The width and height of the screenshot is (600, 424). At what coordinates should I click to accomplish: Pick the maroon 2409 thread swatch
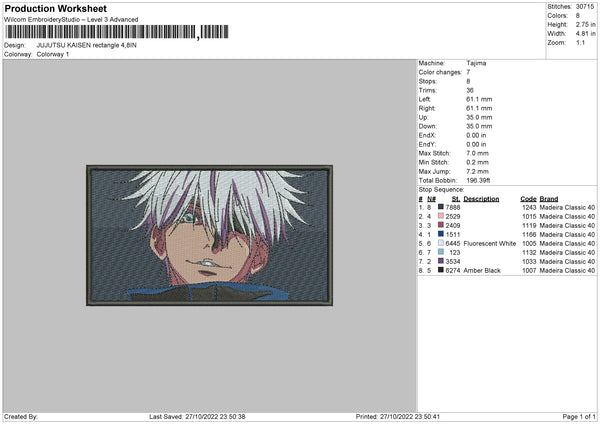click(441, 225)
